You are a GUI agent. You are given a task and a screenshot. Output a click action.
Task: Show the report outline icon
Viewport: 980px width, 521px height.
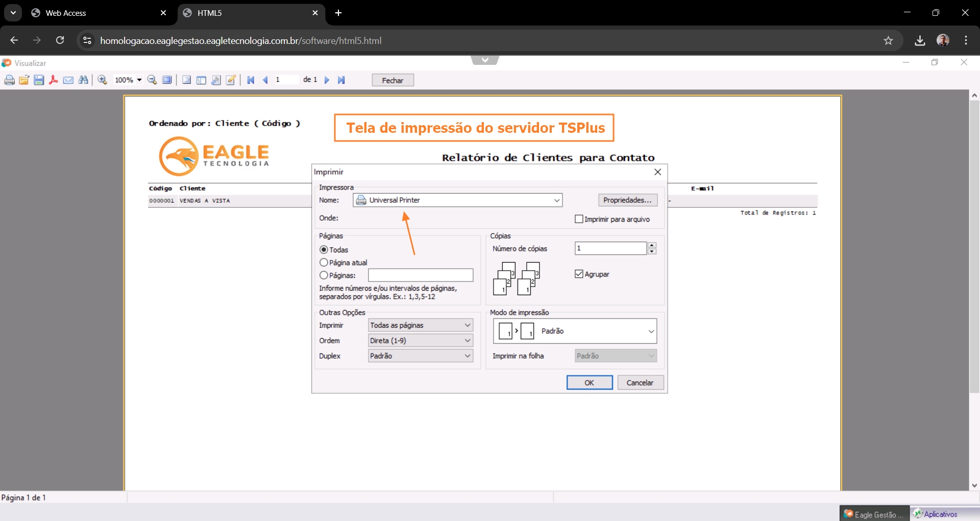pyautogui.click(x=187, y=80)
